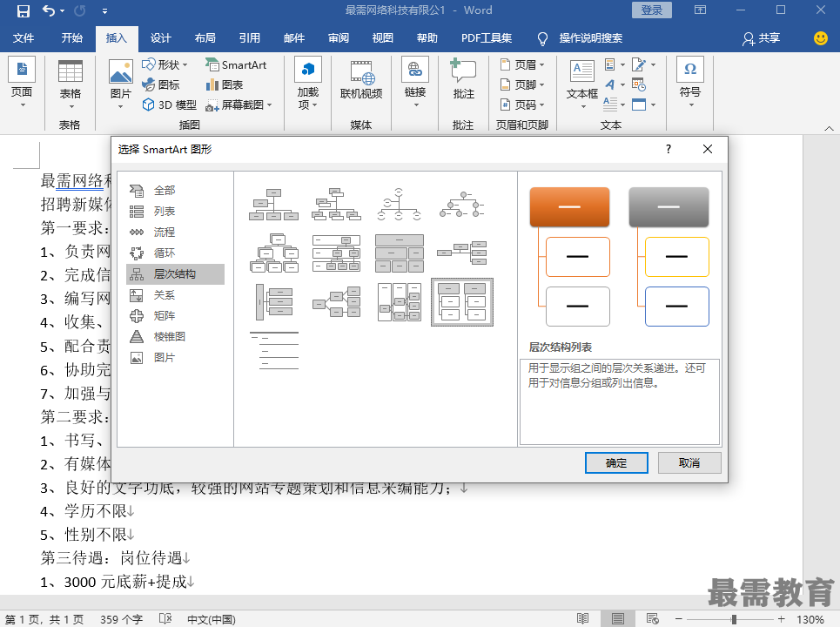Insert a picture with the 图片 ribbon button
Image resolution: width=840 pixels, height=627 pixels.
(120, 83)
